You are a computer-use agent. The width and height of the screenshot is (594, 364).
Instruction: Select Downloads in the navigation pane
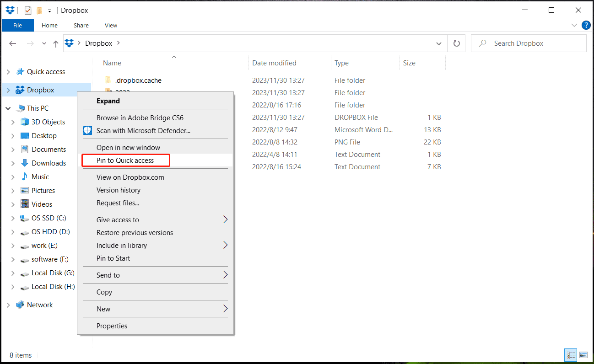point(49,163)
